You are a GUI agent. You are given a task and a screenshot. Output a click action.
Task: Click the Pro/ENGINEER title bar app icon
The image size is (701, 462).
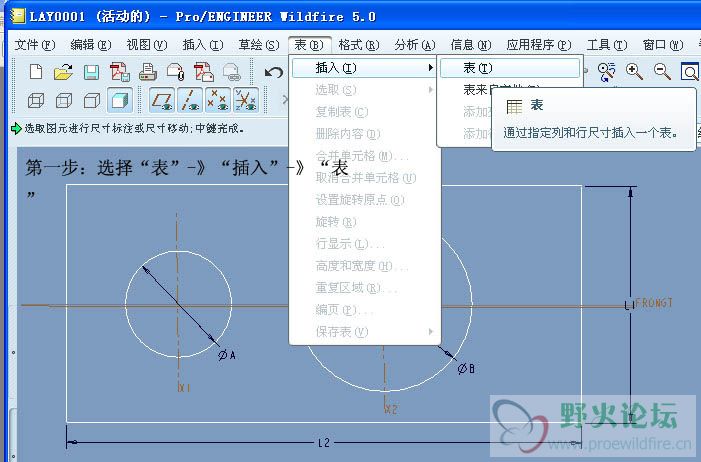click(18, 16)
